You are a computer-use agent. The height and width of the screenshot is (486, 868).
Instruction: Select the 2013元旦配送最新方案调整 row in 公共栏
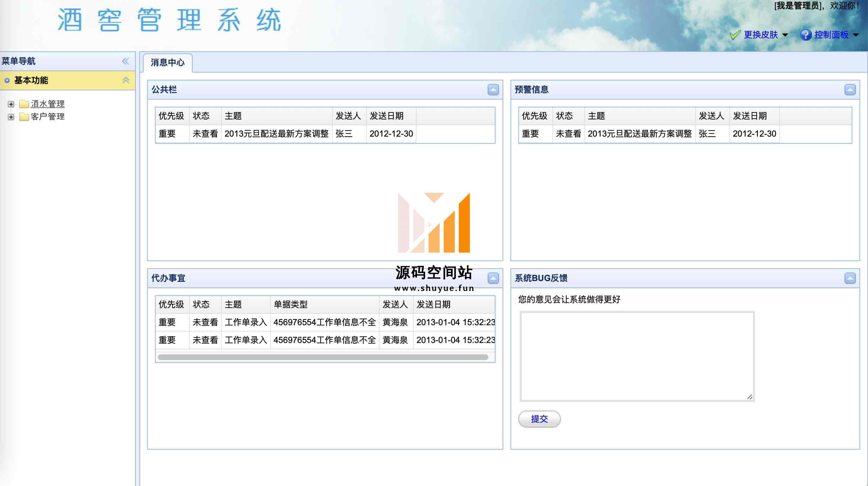[x=325, y=134]
